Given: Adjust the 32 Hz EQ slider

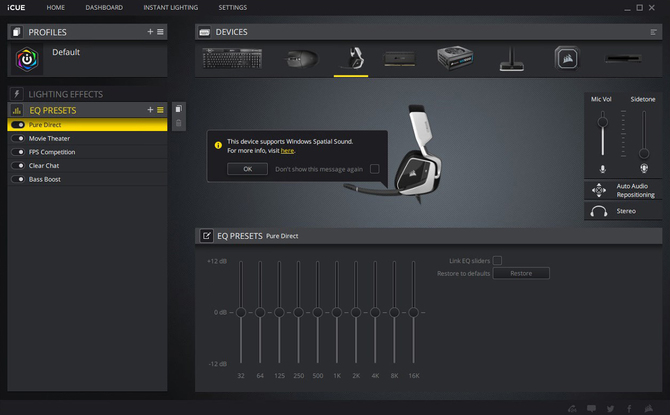Looking at the screenshot, I should pyautogui.click(x=241, y=312).
